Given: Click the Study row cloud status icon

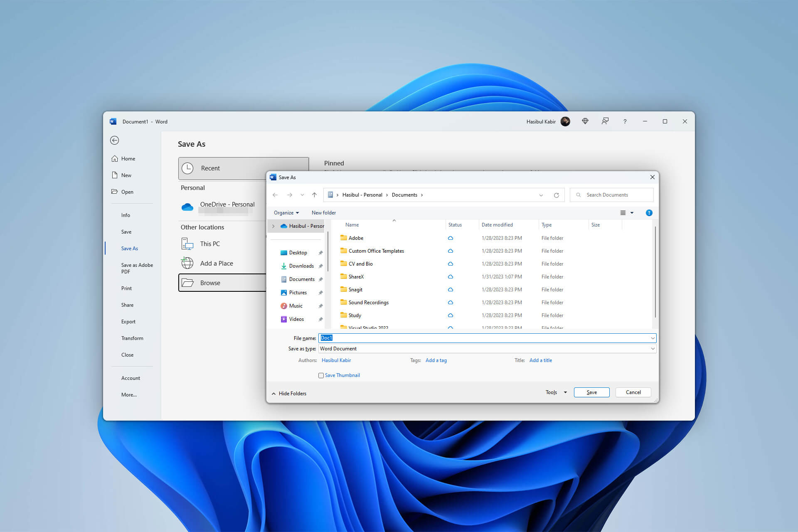Looking at the screenshot, I should [450, 315].
